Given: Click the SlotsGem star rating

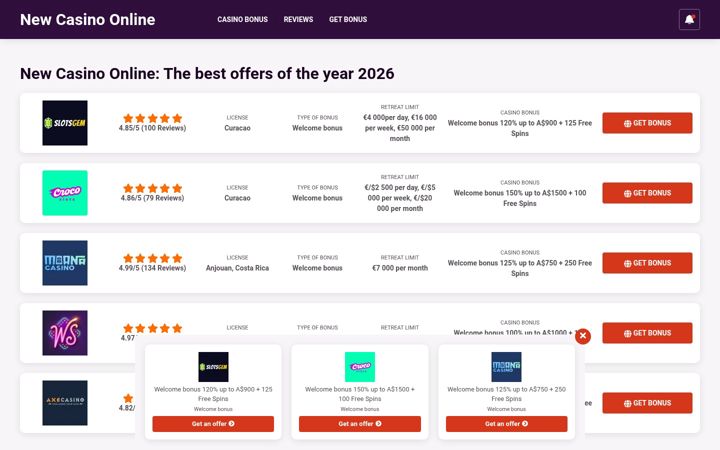Looking at the screenshot, I should (x=152, y=118).
